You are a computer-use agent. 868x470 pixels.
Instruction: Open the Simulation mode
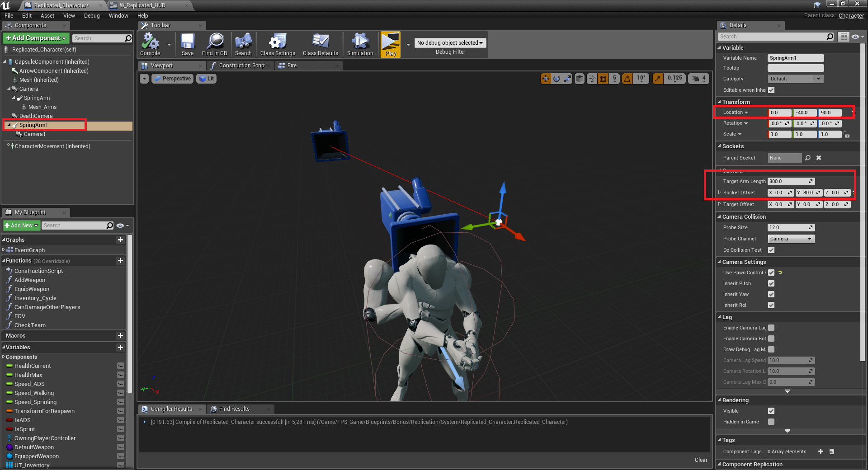(x=359, y=44)
